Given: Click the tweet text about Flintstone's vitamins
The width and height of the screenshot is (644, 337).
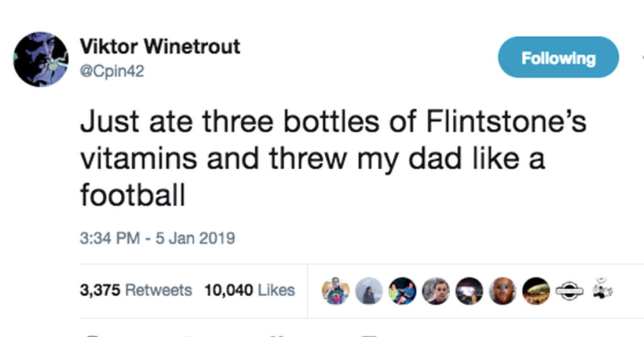Looking at the screenshot, I should click(x=333, y=158).
